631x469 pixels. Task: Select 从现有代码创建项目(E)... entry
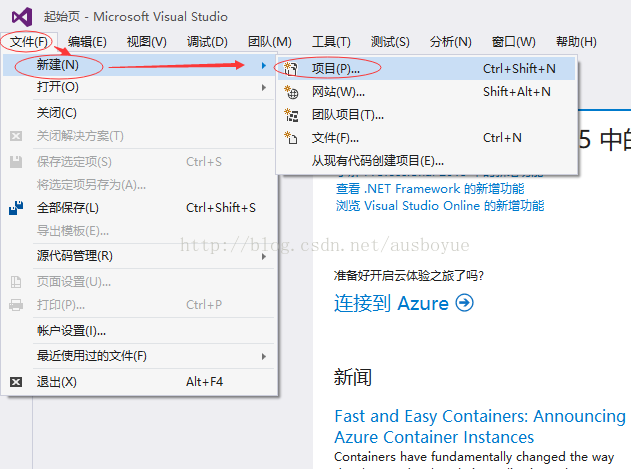pos(427,161)
